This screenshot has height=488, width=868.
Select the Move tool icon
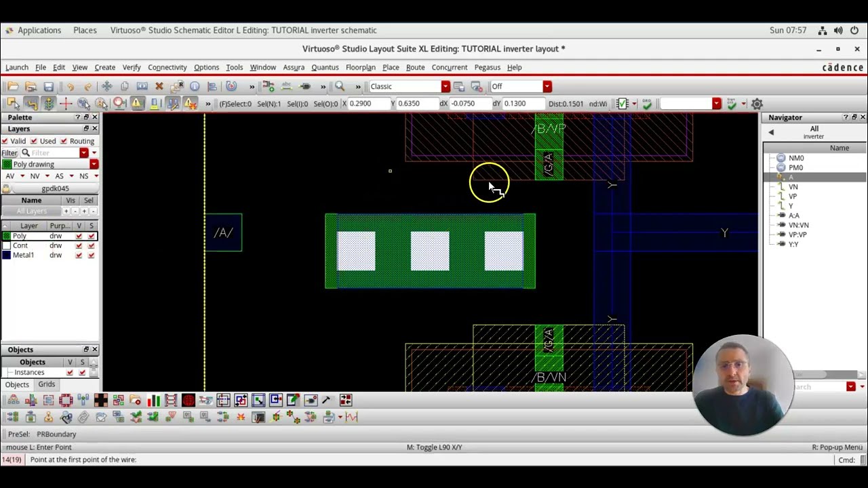106,87
